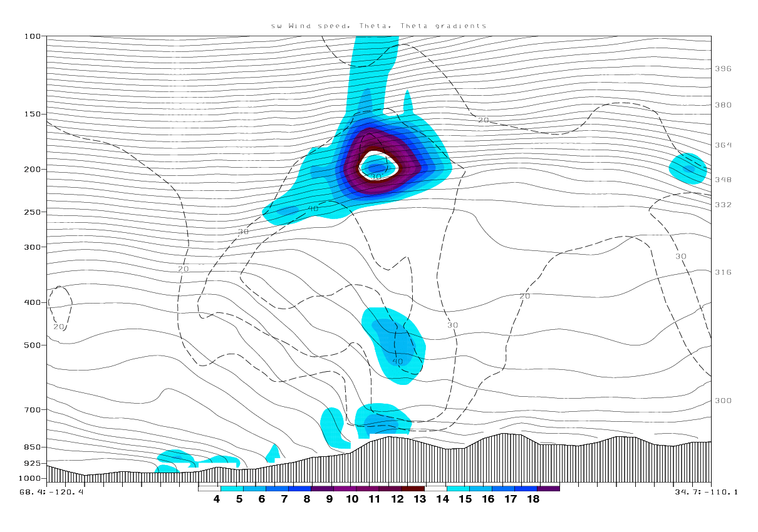This screenshot has height=532, width=758.
Task: Click the 500 pressure level label
Action: (32, 345)
